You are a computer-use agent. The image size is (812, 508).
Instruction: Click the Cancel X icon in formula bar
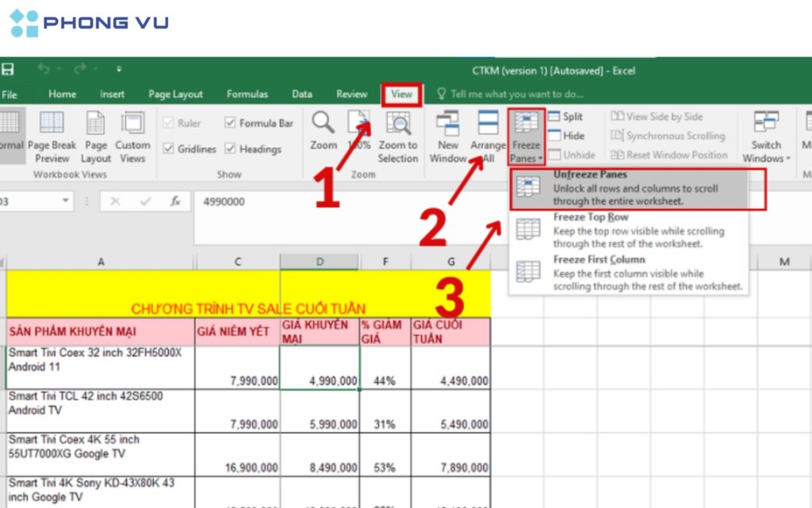tap(115, 202)
